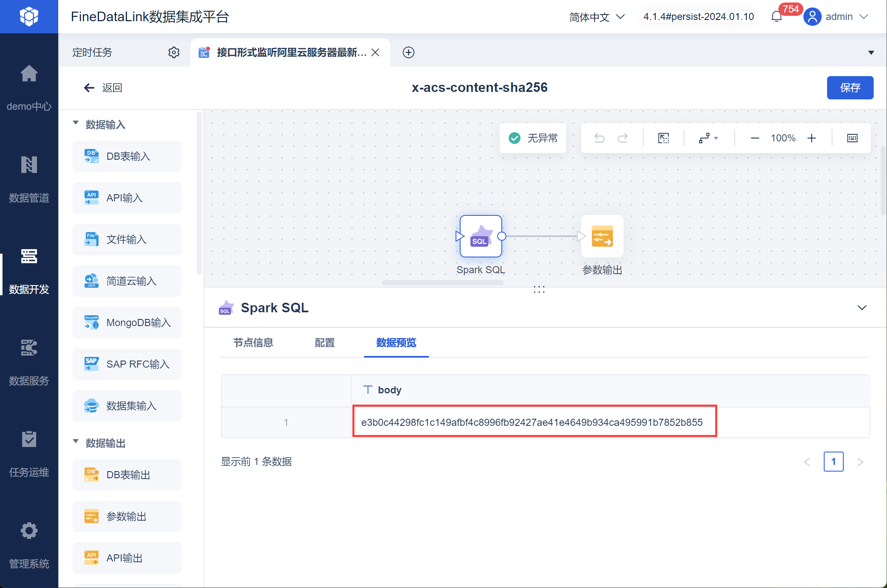This screenshot has width=887, height=588.
Task: Open 定时任务 settings gear icon
Action: pos(174,52)
